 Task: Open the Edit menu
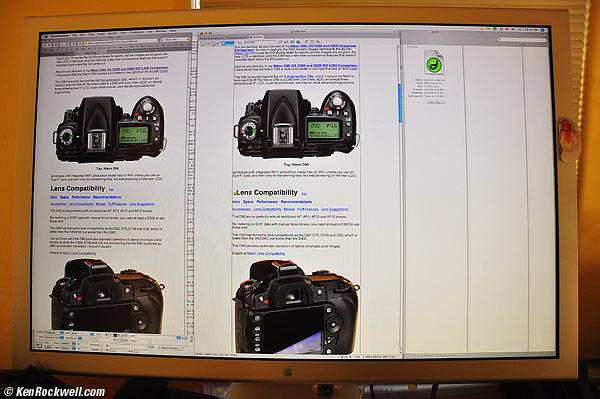click(x=83, y=35)
